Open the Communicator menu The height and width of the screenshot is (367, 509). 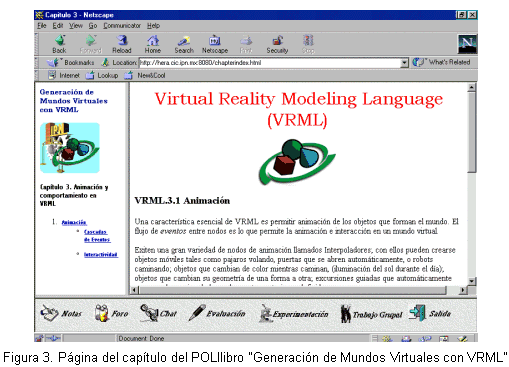point(122,26)
